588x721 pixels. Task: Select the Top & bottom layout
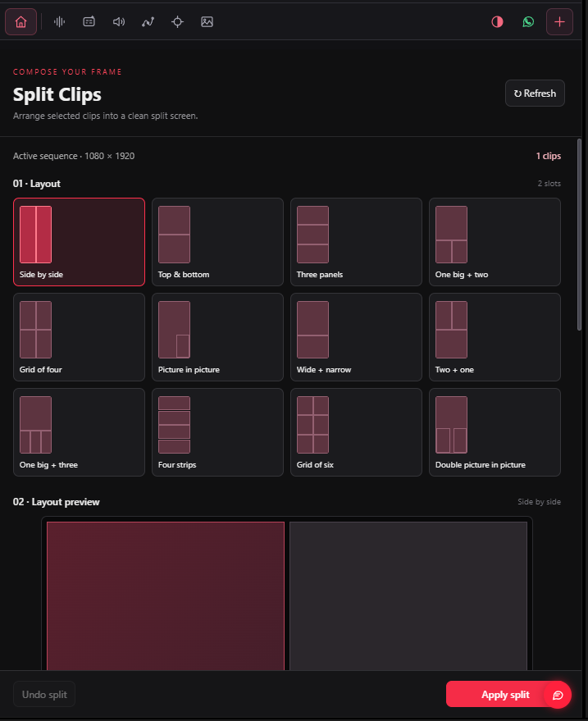tap(217, 242)
